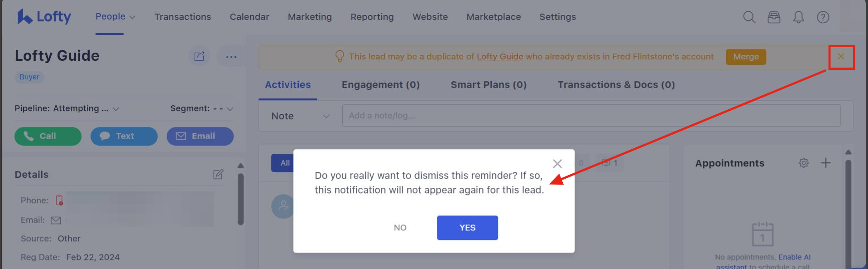Edit lead details with the pencil icon
The height and width of the screenshot is (269, 868).
click(x=218, y=174)
